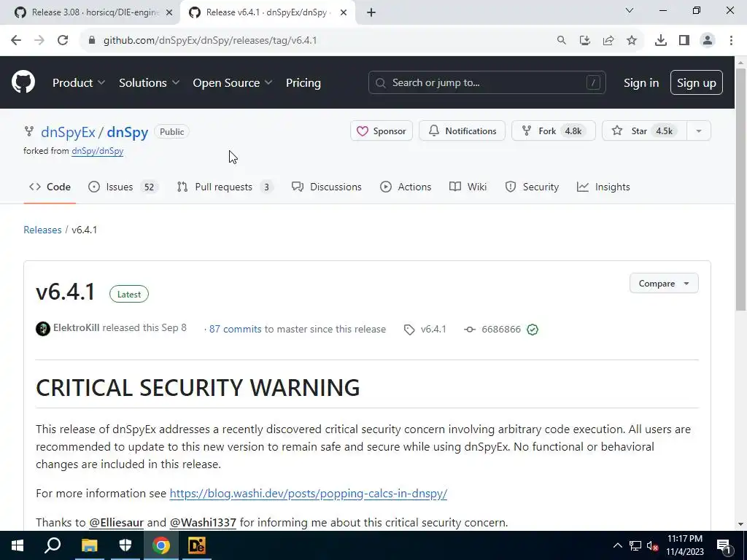The width and height of the screenshot is (747, 560).
Task: Click Search or jump to field
Action: coord(487,83)
